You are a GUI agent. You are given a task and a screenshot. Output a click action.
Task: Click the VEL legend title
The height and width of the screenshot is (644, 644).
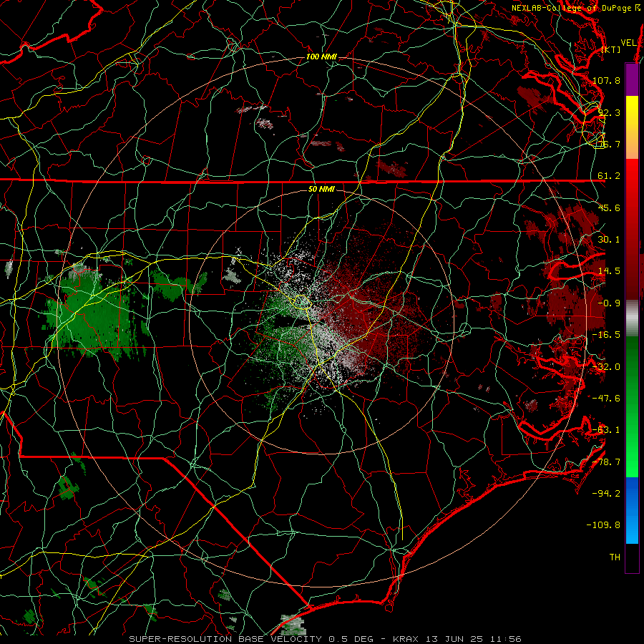point(628,43)
